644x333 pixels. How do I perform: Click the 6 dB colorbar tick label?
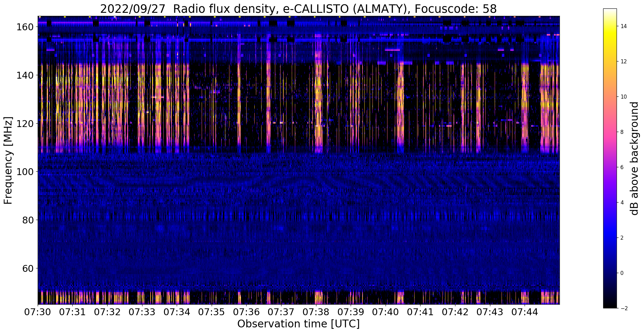click(x=622, y=167)
